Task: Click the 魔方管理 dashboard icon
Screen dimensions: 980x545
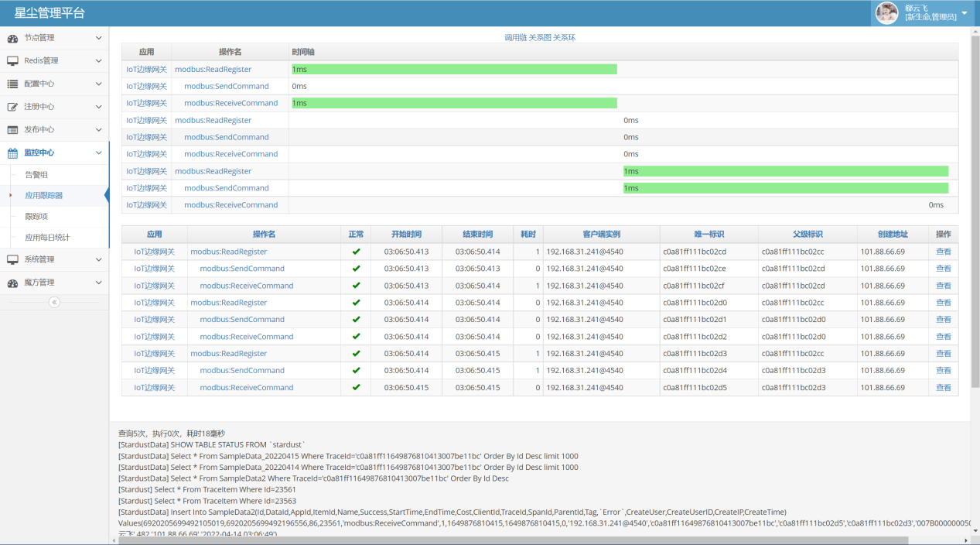Action: [12, 283]
